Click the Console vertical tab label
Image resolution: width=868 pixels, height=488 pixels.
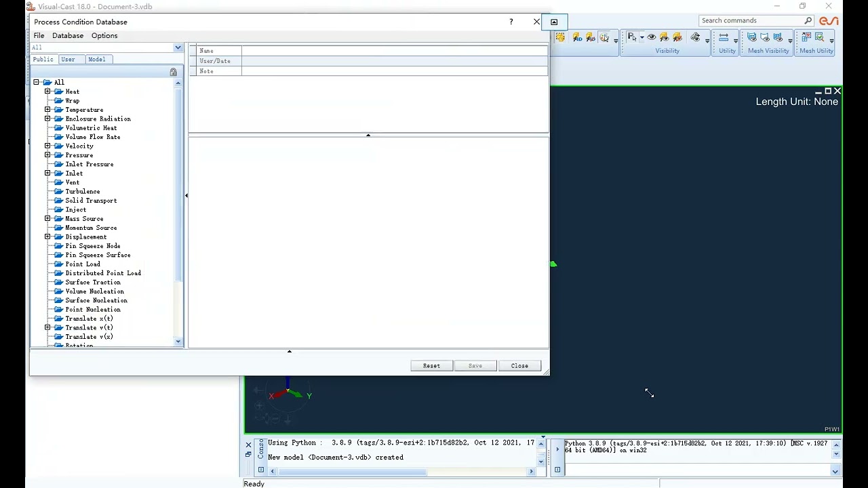pos(261,448)
